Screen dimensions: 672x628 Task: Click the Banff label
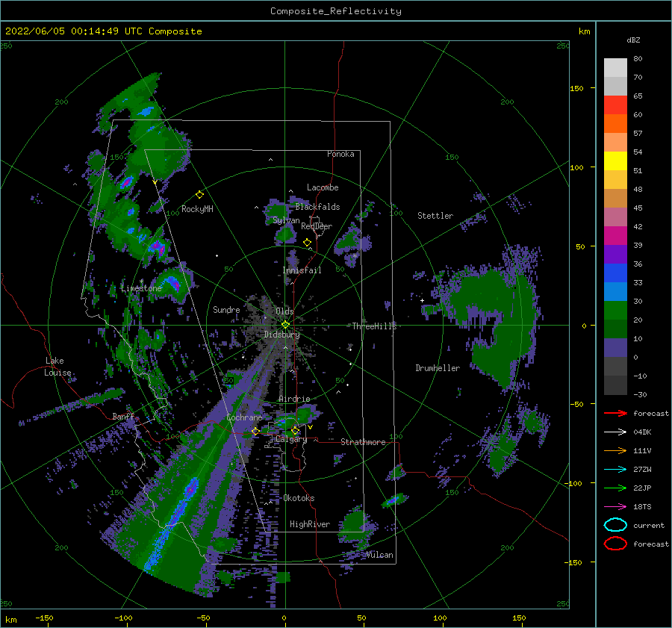pyautogui.click(x=123, y=416)
